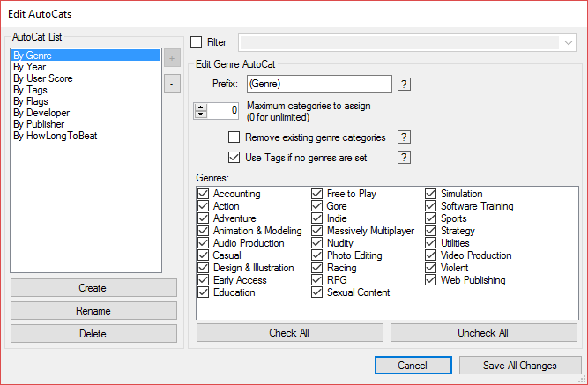Viewport: 588px width, 385px height.
Task: Uncheck the Accounting genre
Action: 204,194
